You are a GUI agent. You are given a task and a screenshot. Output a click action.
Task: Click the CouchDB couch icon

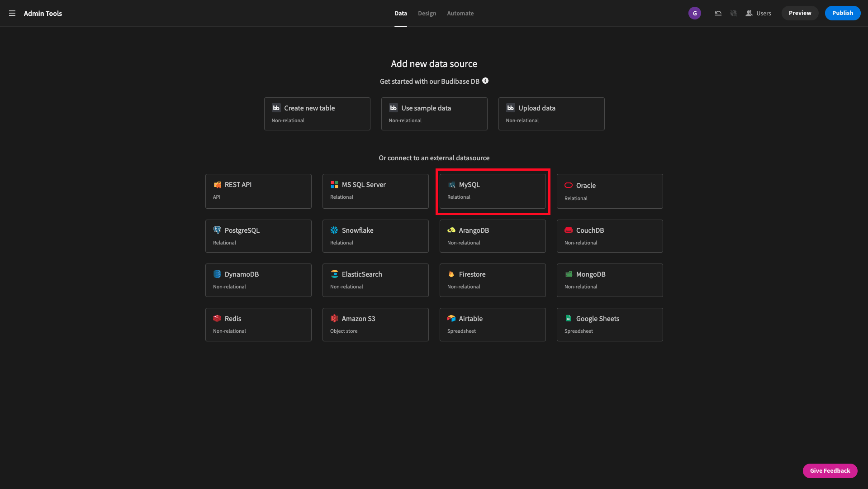569,230
